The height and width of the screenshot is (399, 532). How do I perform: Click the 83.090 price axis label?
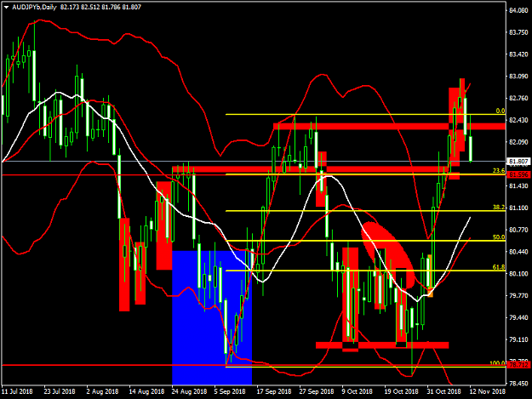pyautogui.click(x=518, y=77)
